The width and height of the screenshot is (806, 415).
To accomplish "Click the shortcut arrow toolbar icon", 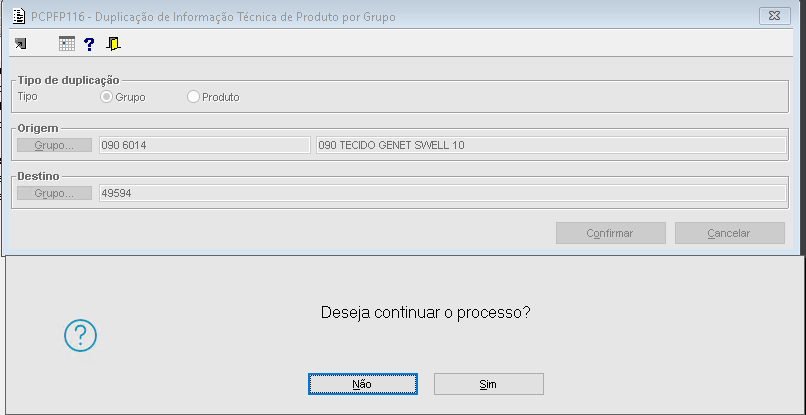I will (21, 44).
